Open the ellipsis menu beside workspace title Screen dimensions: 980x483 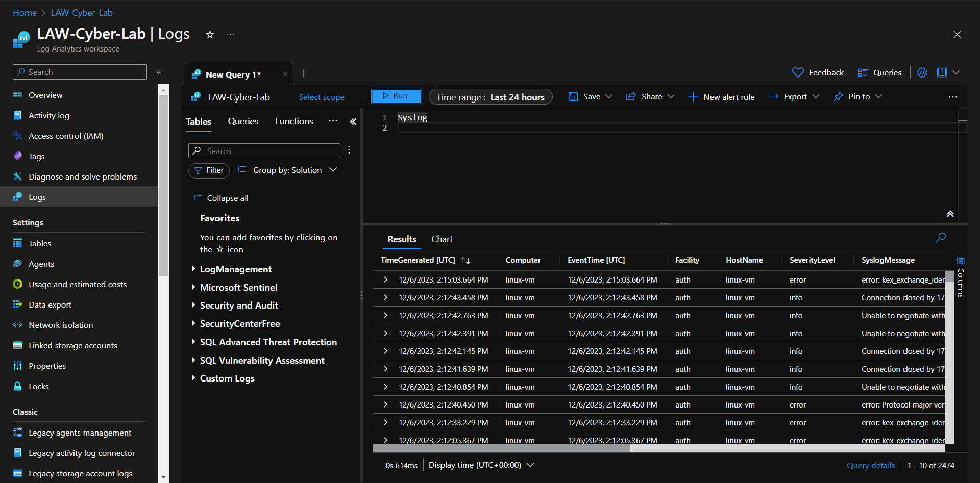tap(231, 34)
